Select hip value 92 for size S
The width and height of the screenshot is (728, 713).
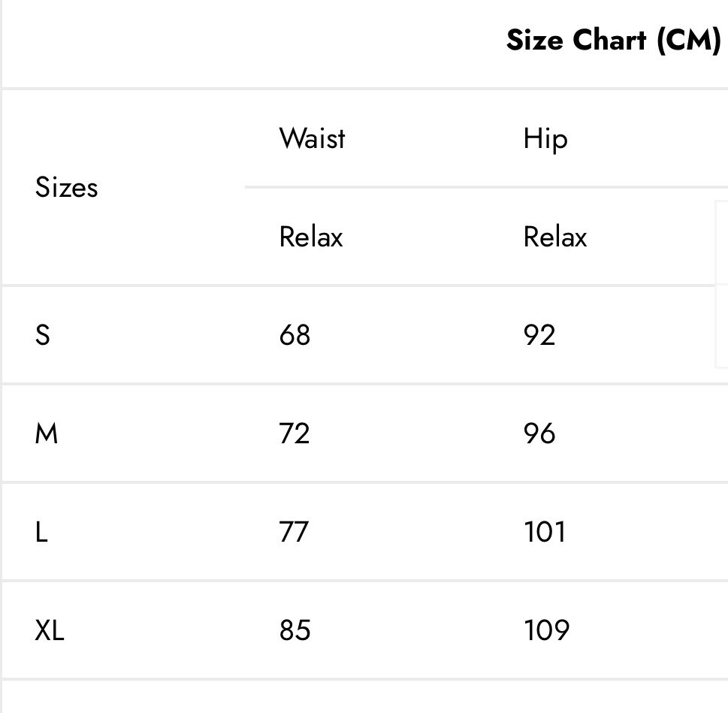[x=539, y=334]
